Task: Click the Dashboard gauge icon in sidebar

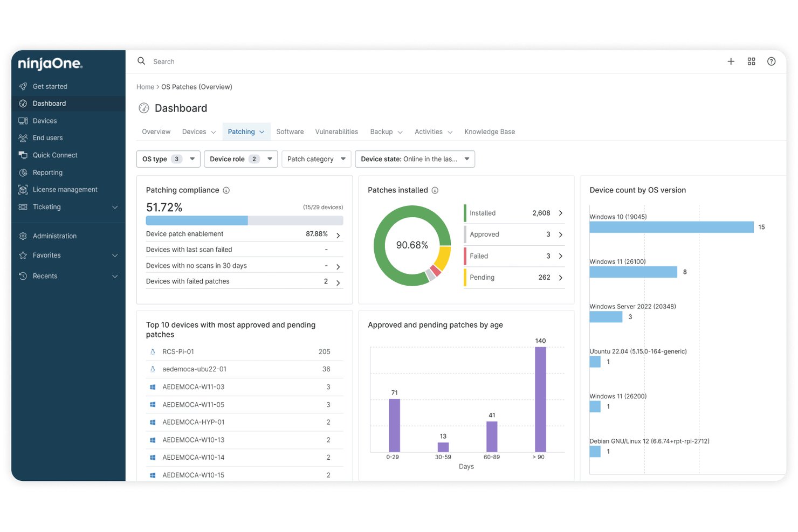Action: pos(23,103)
